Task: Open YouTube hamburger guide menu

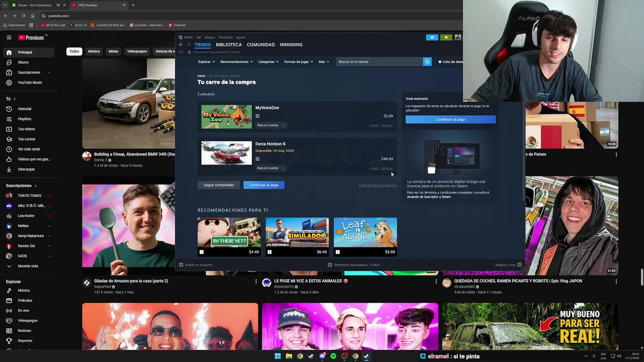Action: pyautogui.click(x=9, y=37)
